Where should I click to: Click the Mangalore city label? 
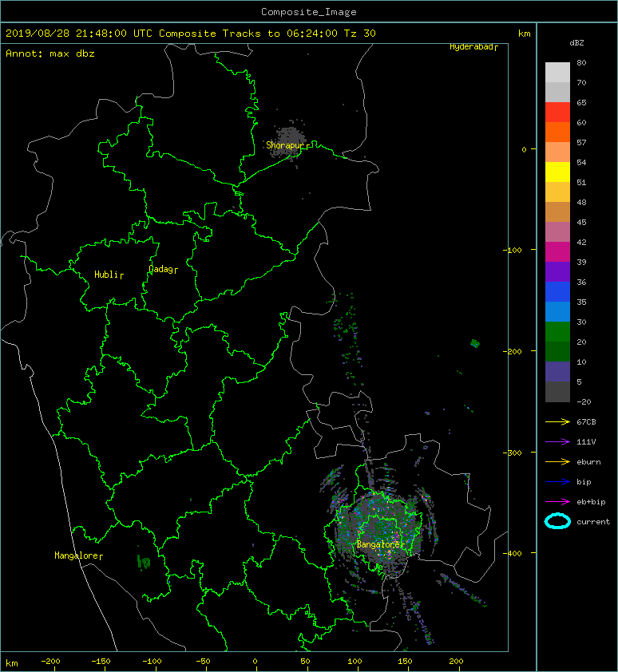point(78,555)
